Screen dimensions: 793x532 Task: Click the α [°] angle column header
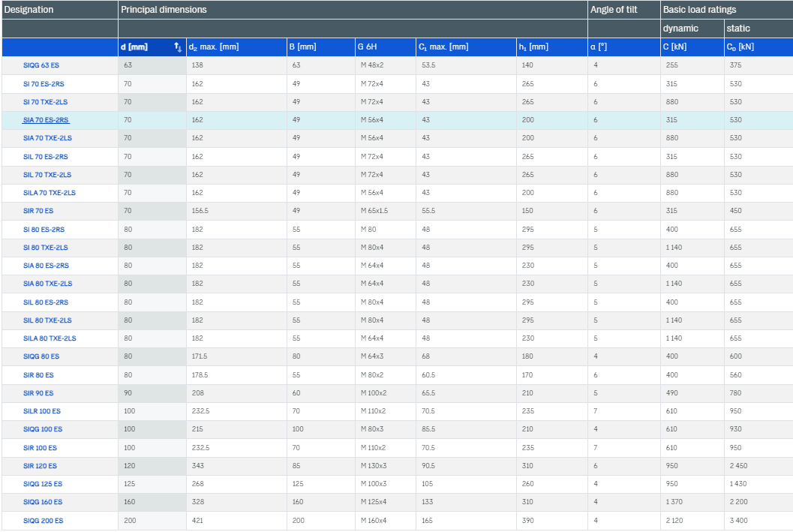click(599, 47)
